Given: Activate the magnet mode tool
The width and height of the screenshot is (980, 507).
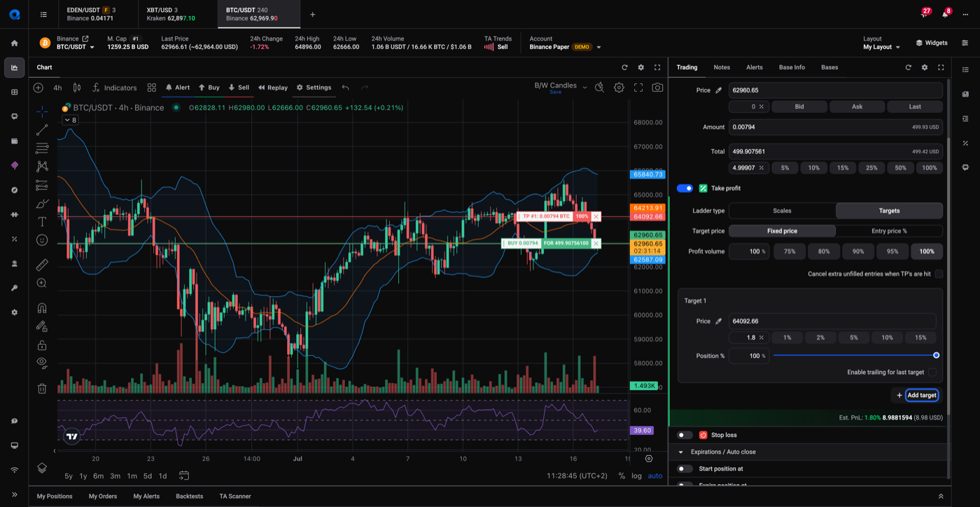Looking at the screenshot, I should (x=42, y=308).
